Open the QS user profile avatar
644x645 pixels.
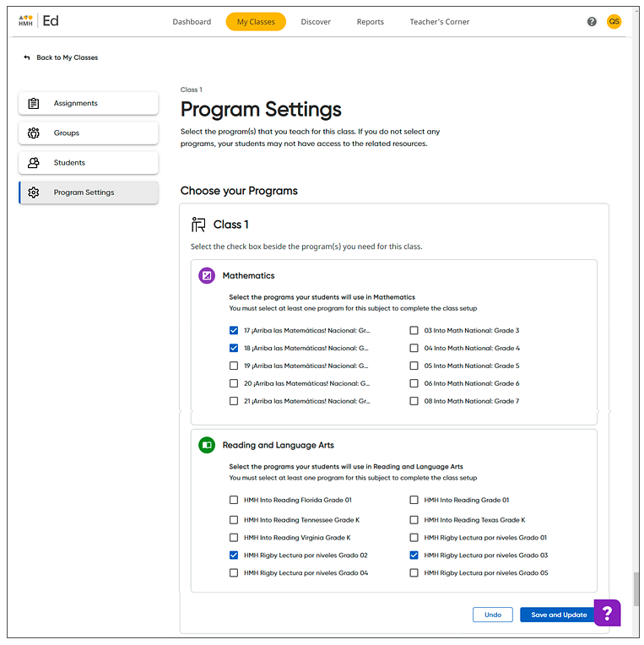(x=614, y=22)
